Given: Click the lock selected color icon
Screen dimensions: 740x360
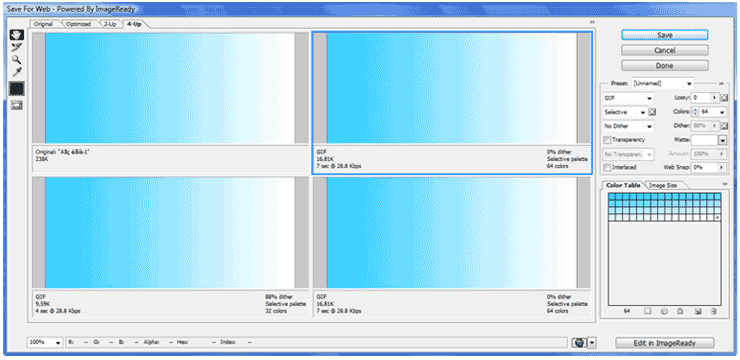Looking at the screenshot, I should tap(680, 312).
